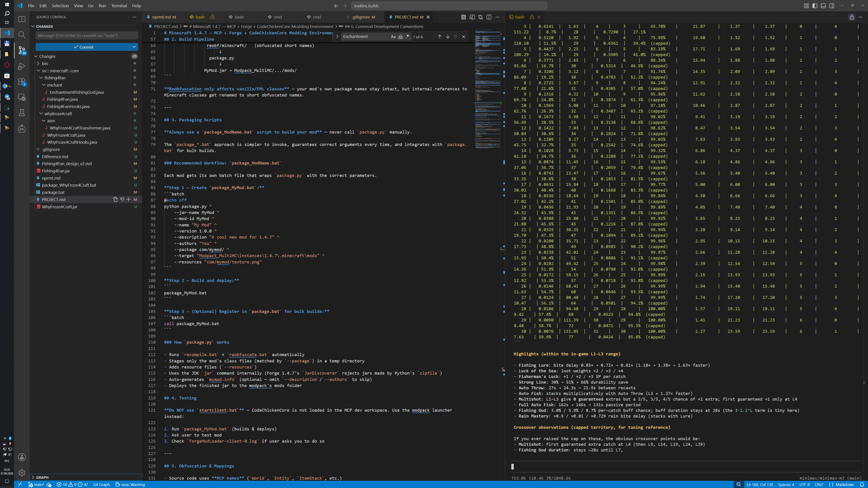Screen dimensions: 868x488
Task: Collapse the Changes group with 20 files
Action: (85, 56)
